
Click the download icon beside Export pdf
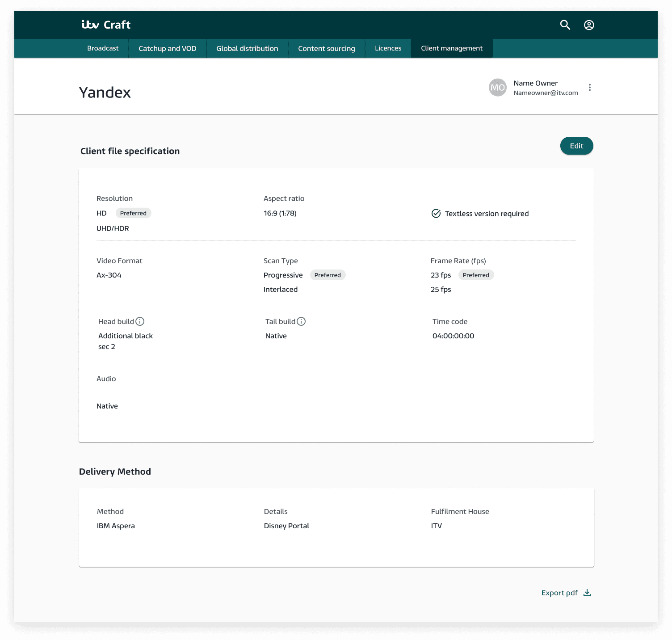click(587, 593)
